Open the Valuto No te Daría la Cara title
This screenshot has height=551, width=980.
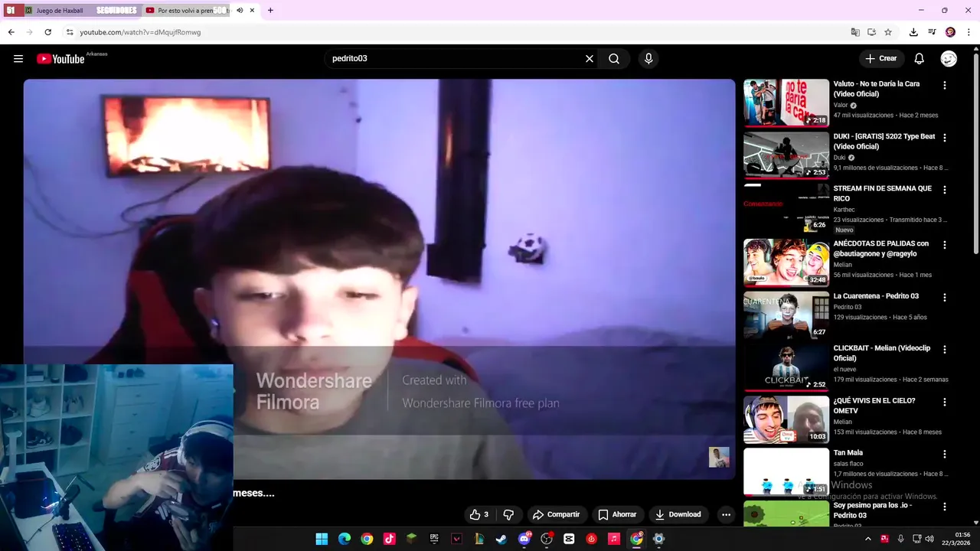coord(877,89)
